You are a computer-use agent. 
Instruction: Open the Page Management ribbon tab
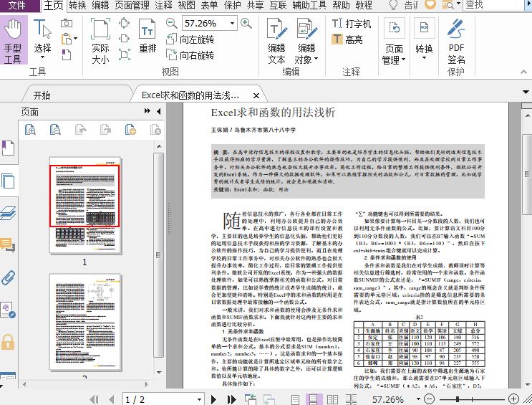coord(132,5)
